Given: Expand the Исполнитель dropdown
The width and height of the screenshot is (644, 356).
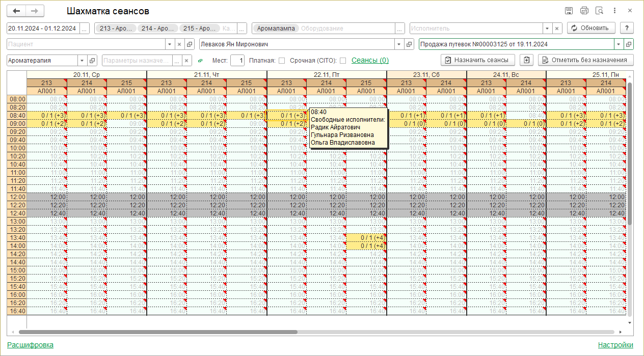Looking at the screenshot, I should 547,29.
